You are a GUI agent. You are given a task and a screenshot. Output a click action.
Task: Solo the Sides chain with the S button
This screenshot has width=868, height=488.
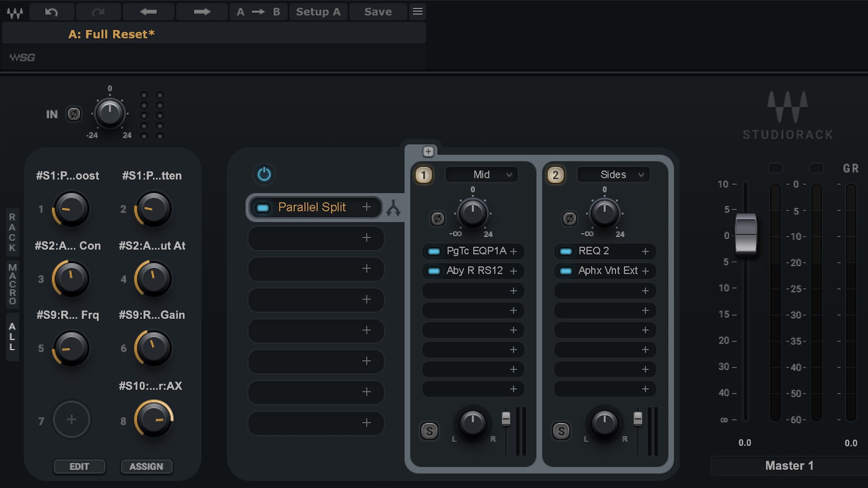tap(561, 432)
